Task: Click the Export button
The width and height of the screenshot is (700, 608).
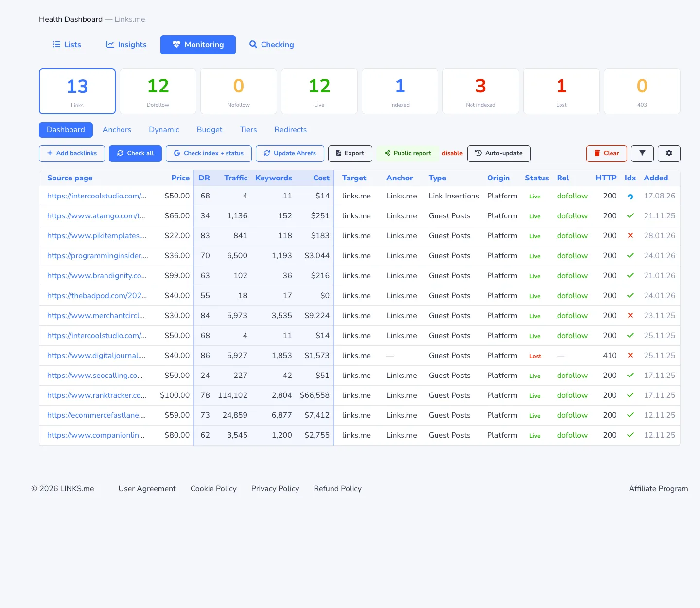Action: pyautogui.click(x=350, y=153)
